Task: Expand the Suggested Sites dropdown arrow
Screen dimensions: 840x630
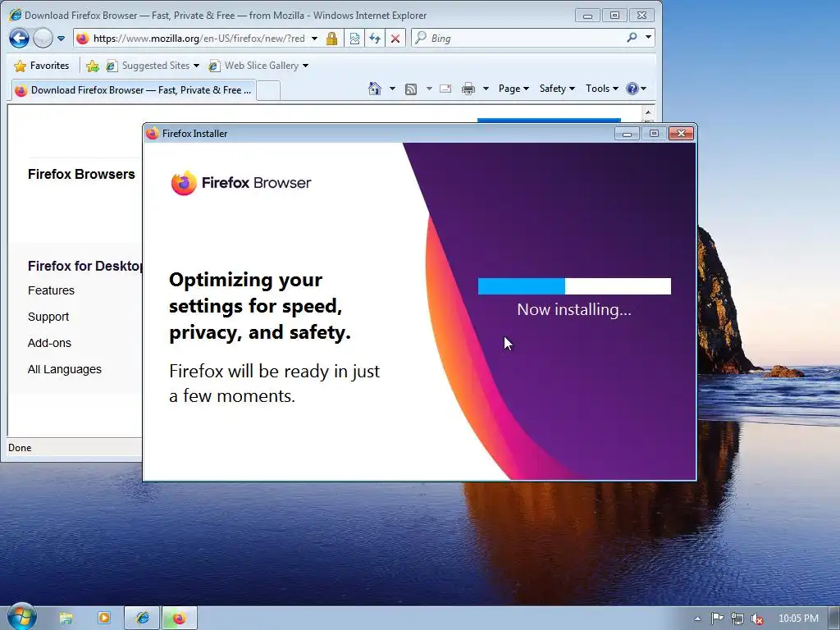Action: tap(197, 66)
